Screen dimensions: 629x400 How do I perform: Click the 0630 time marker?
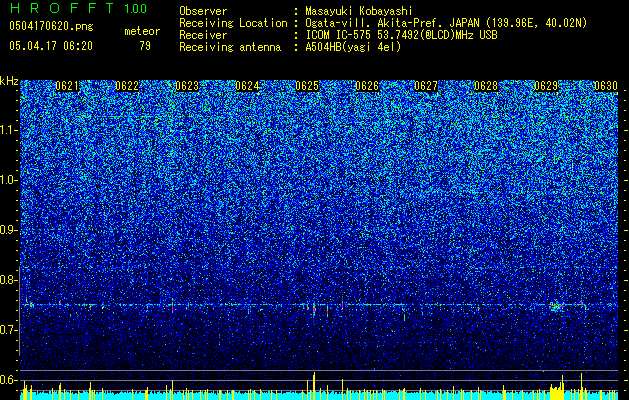point(606,86)
